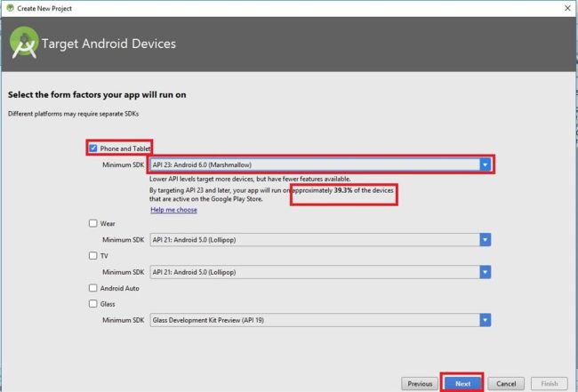
Task: Click the Glass Development Kit Preview combo box
Action: click(x=320, y=320)
